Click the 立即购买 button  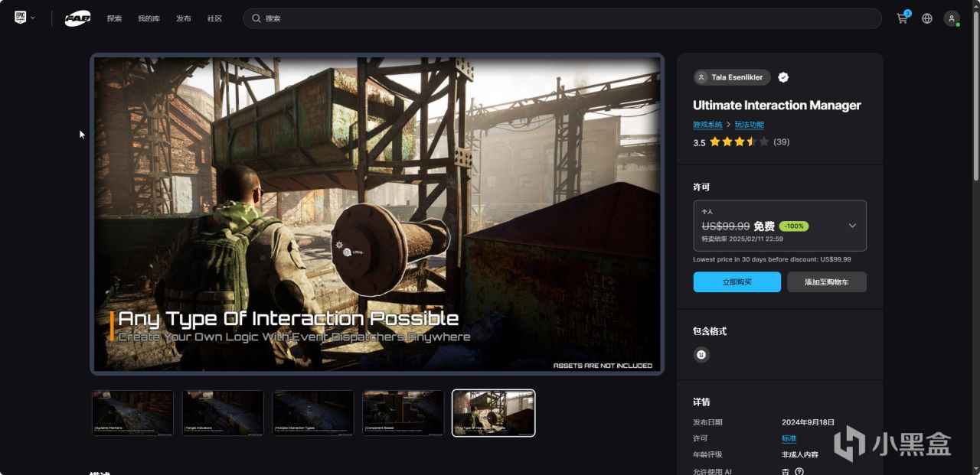(x=737, y=281)
